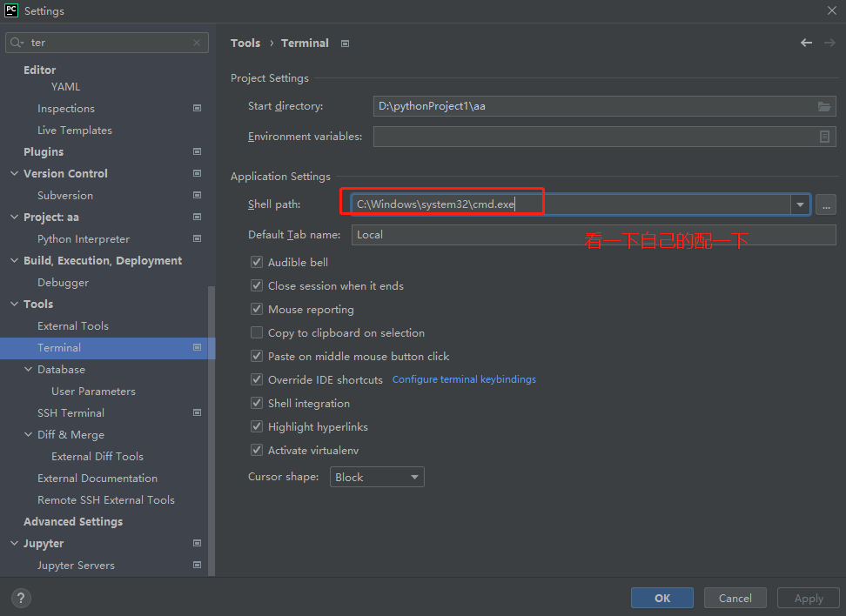
Task: Select User Parameters under Database
Action: pyautogui.click(x=93, y=391)
